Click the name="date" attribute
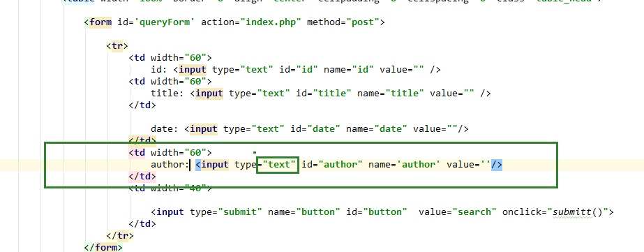 point(377,128)
